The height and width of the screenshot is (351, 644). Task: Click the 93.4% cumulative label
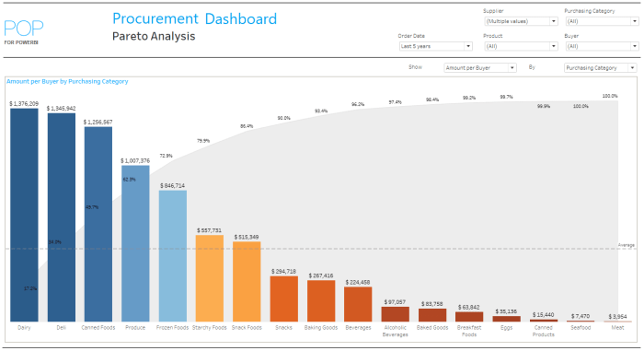click(x=321, y=111)
